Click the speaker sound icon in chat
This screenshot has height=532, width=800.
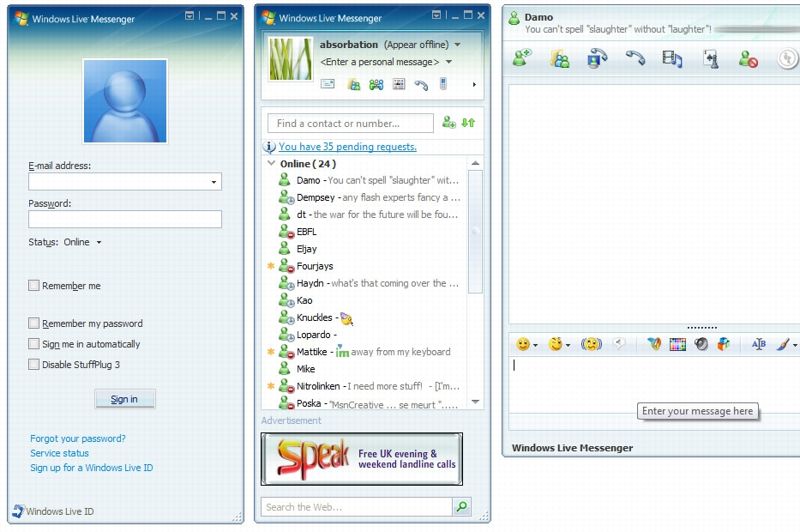tap(701, 344)
